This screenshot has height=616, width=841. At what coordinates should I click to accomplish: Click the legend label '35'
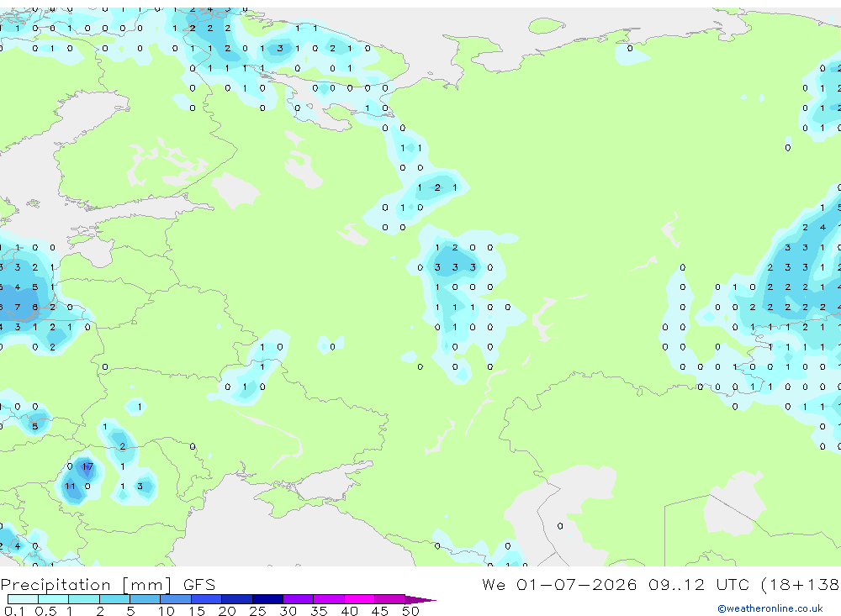pos(319,611)
